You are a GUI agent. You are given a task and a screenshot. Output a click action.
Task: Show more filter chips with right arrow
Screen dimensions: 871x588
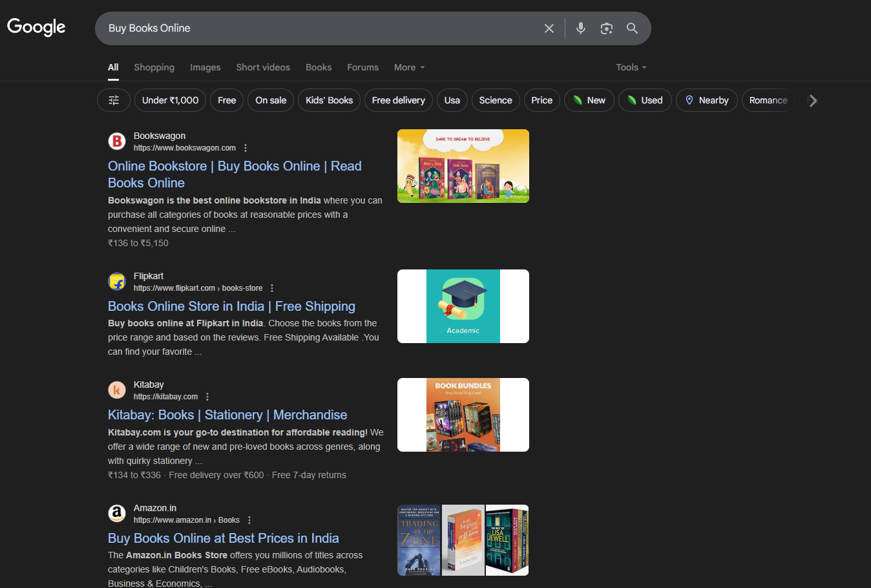point(813,100)
